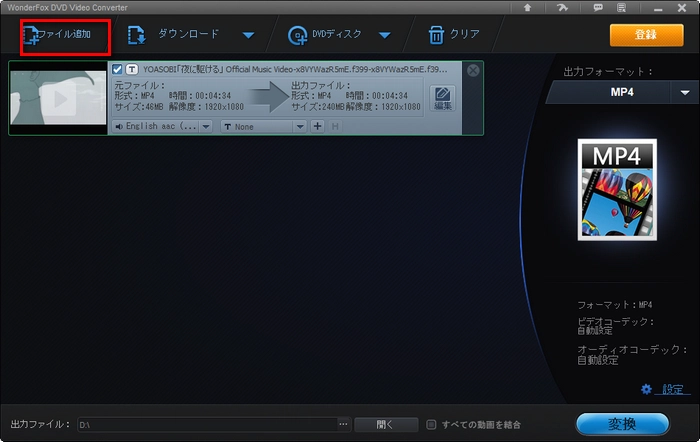
Task: Click the blue 変換 convert button
Action: tap(622, 424)
